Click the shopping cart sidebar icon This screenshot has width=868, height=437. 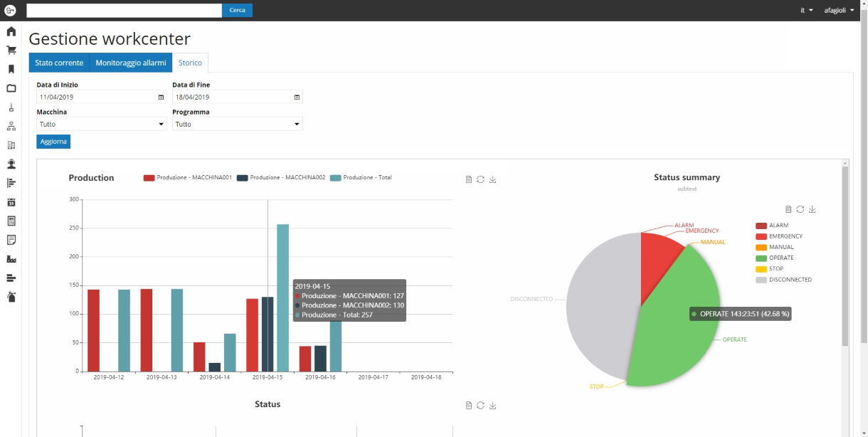(x=11, y=51)
